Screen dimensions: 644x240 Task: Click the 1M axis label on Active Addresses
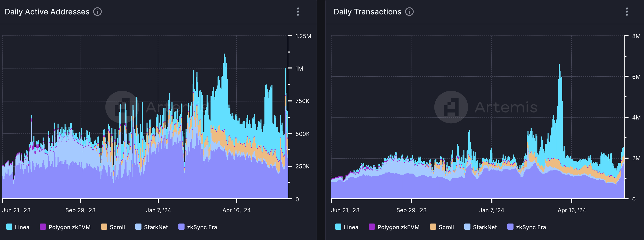pyautogui.click(x=299, y=68)
